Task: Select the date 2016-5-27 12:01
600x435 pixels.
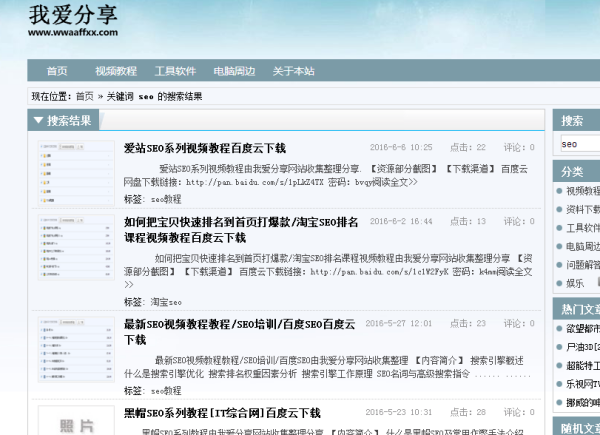Action: click(399, 323)
